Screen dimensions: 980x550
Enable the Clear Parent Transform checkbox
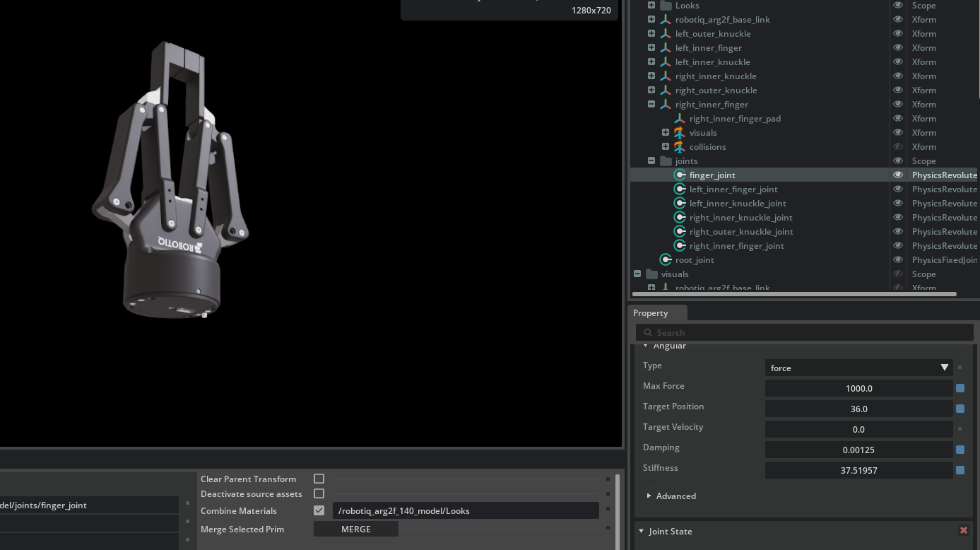click(x=319, y=479)
